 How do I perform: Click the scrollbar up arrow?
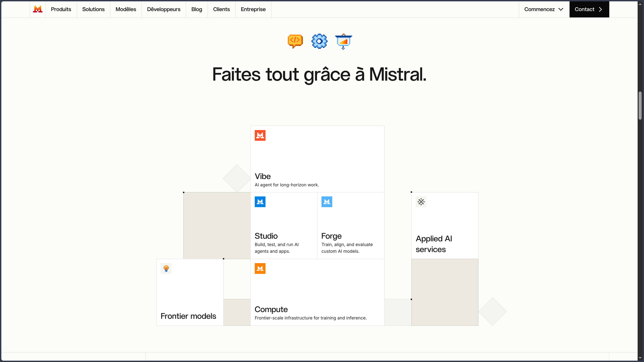coord(640,4)
